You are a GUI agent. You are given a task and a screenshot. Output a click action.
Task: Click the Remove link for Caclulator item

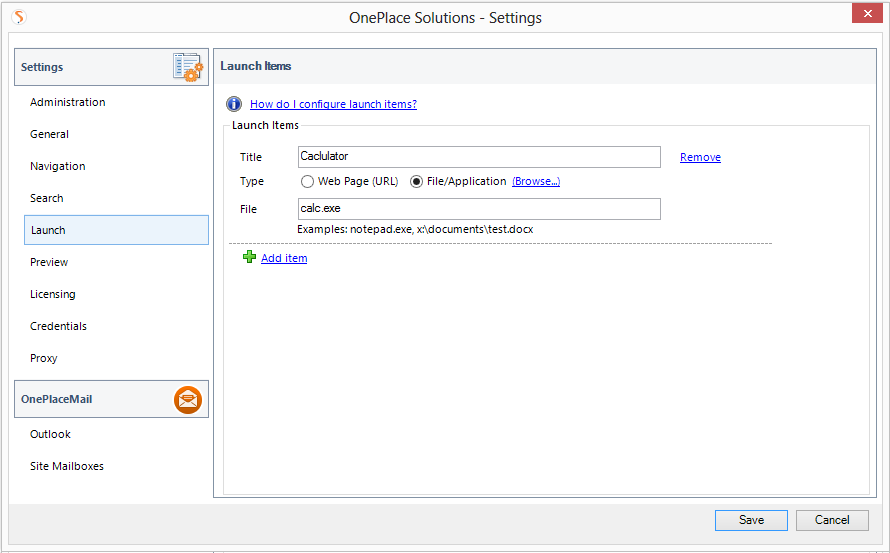tap(700, 157)
